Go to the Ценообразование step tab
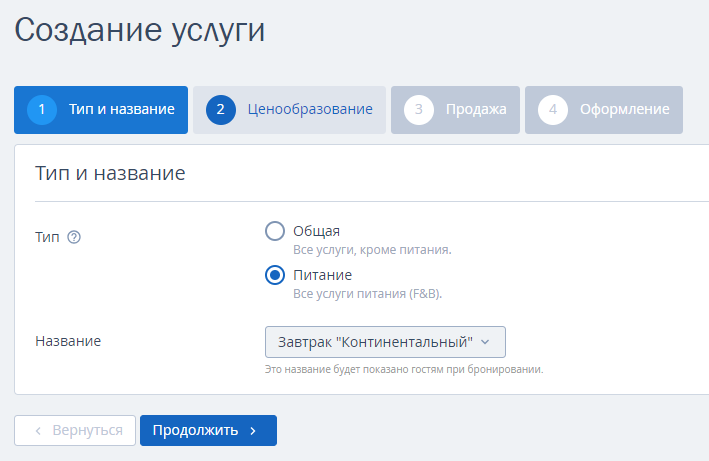Image resolution: width=709 pixels, height=461 pixels. pos(289,110)
